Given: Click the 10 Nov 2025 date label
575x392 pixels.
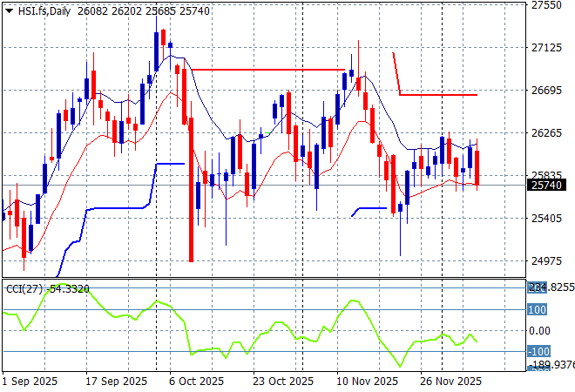Looking at the screenshot, I should tap(367, 382).
